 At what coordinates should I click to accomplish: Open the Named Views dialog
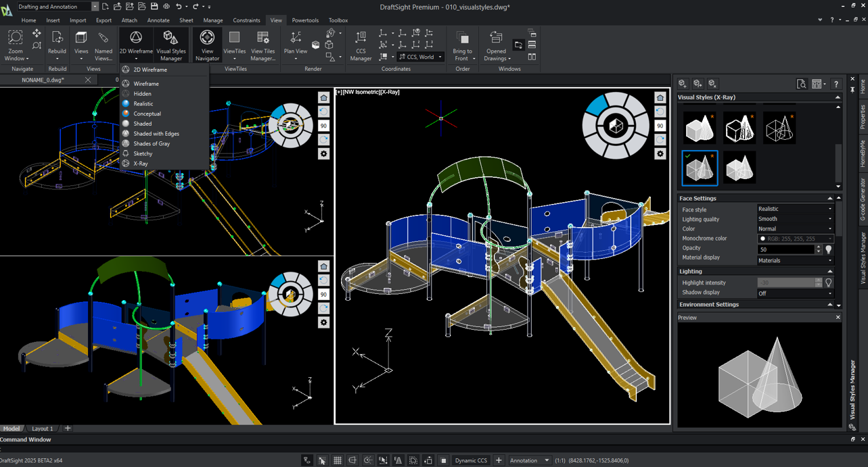(x=104, y=45)
